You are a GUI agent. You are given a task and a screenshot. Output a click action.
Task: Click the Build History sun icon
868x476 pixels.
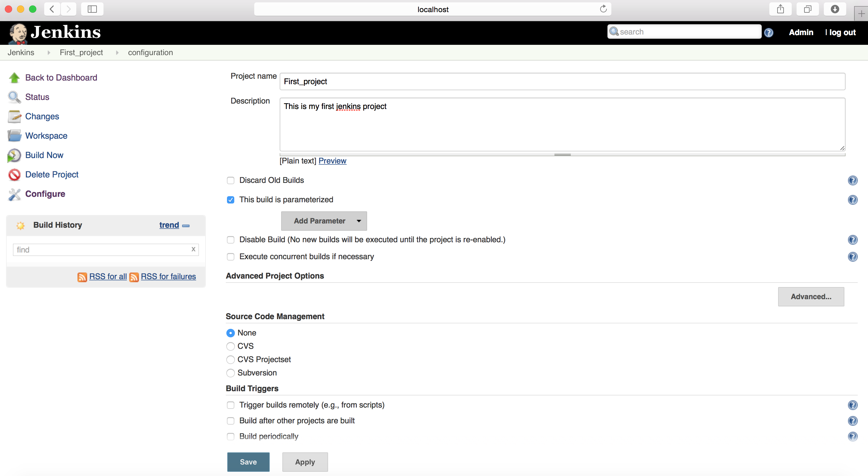click(x=21, y=225)
